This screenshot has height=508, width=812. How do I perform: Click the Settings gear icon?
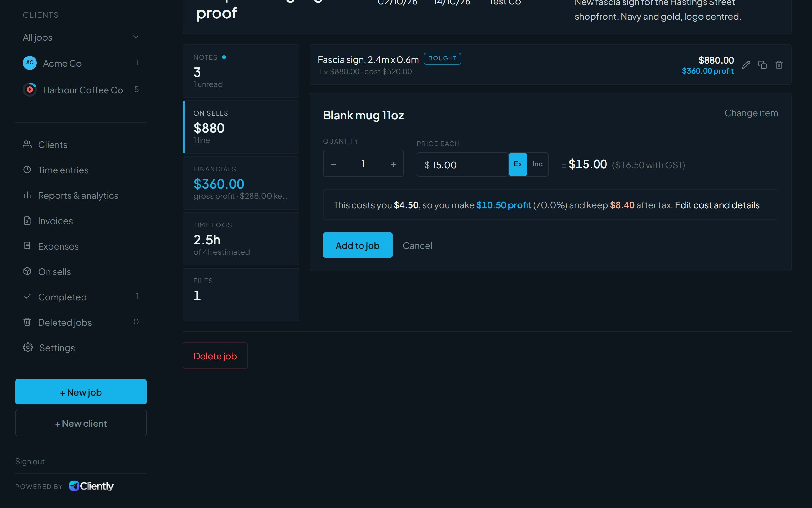(x=28, y=347)
